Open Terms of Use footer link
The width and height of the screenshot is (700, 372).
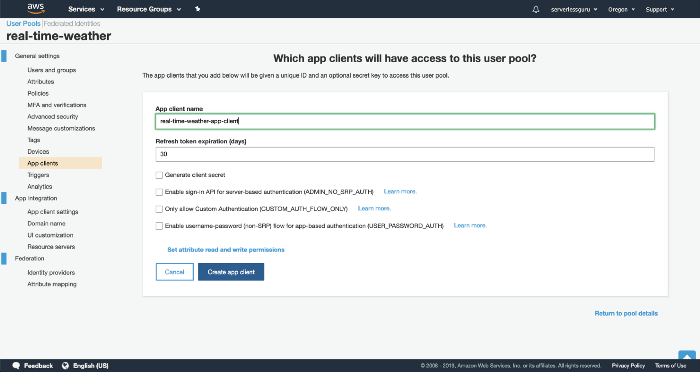(670, 366)
